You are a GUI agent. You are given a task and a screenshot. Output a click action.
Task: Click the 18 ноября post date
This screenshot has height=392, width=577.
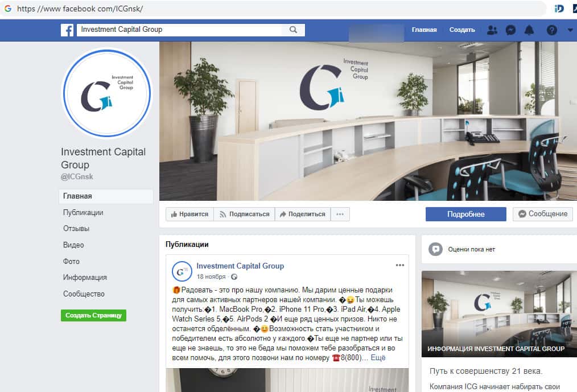211,277
